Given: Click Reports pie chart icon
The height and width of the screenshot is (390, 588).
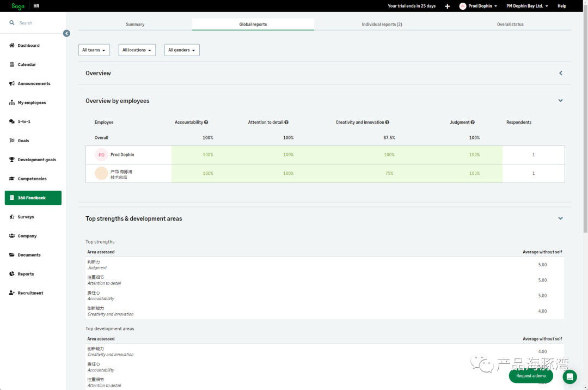Looking at the screenshot, I should pos(11,274).
